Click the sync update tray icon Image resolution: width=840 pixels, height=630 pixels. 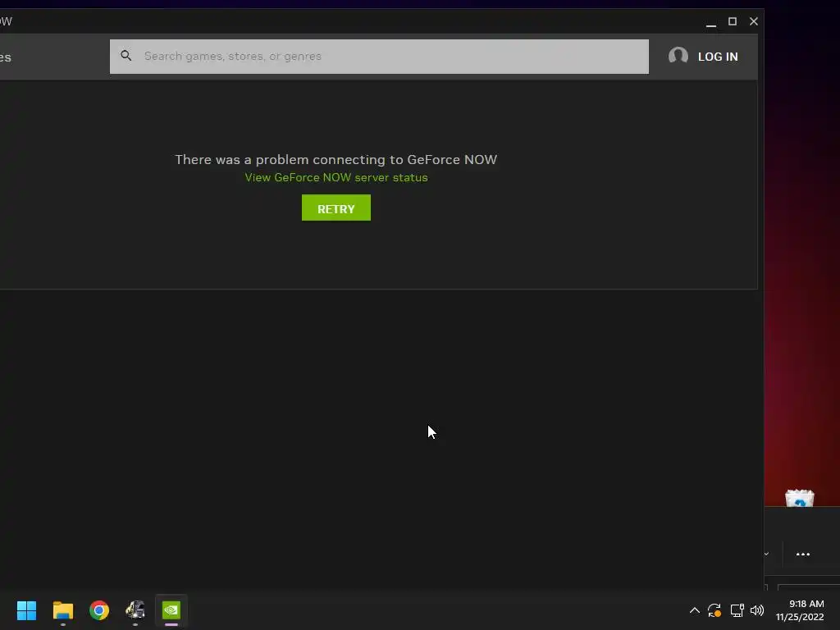coord(714,610)
